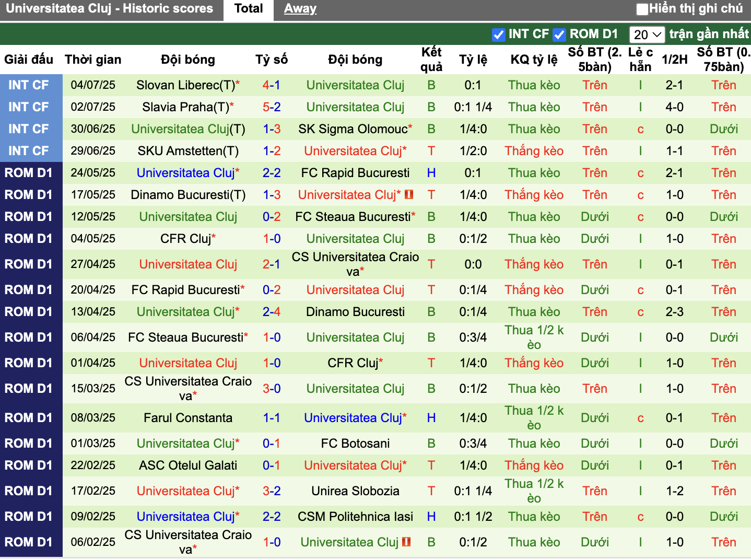
Task: Open SKU Amstetten(T) team link
Action: pyautogui.click(x=188, y=151)
